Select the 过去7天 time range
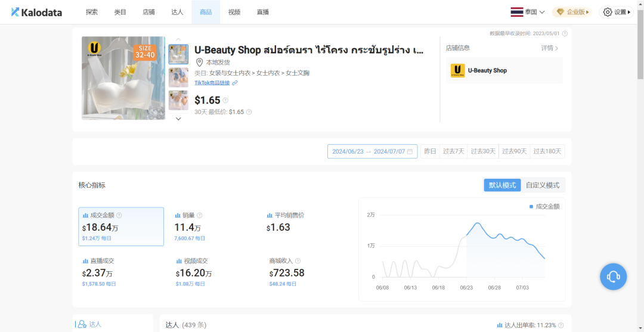This screenshot has height=332, width=644. (453, 151)
